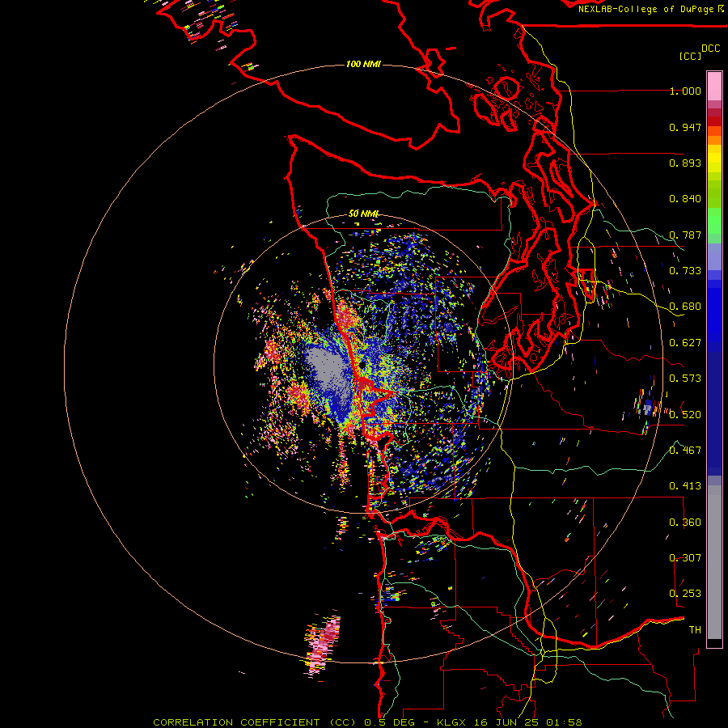
Task: Click the black radar site dot at center
Action: coord(362,366)
